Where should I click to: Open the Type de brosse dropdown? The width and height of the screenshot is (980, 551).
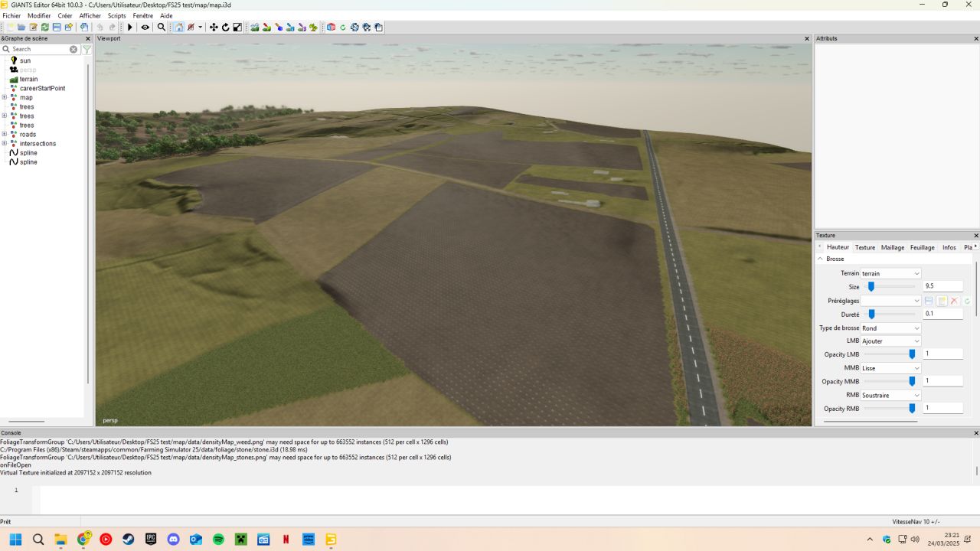(x=890, y=328)
